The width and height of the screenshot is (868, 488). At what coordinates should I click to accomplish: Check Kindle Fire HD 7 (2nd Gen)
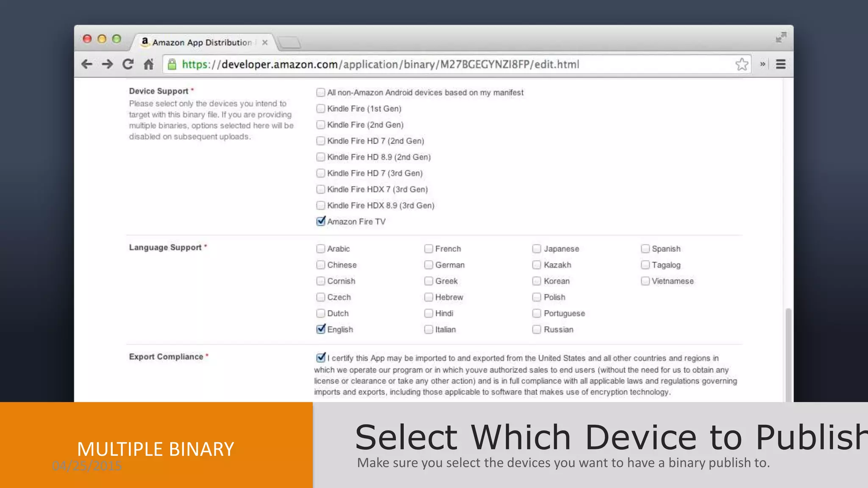[x=321, y=141]
